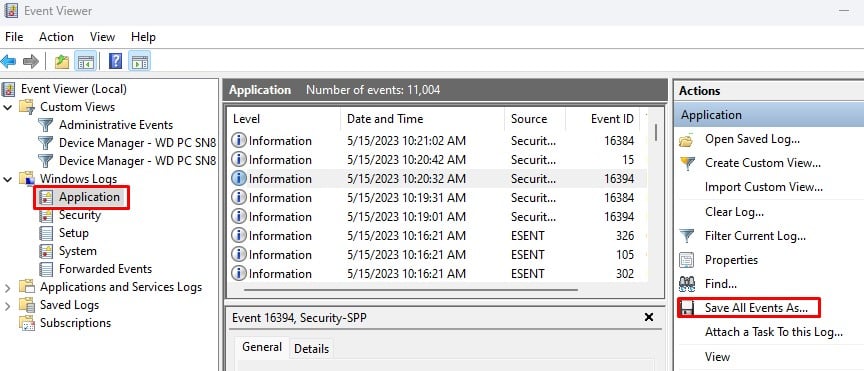
Task: Click the Save All Events floppy icon
Action: [x=687, y=308]
